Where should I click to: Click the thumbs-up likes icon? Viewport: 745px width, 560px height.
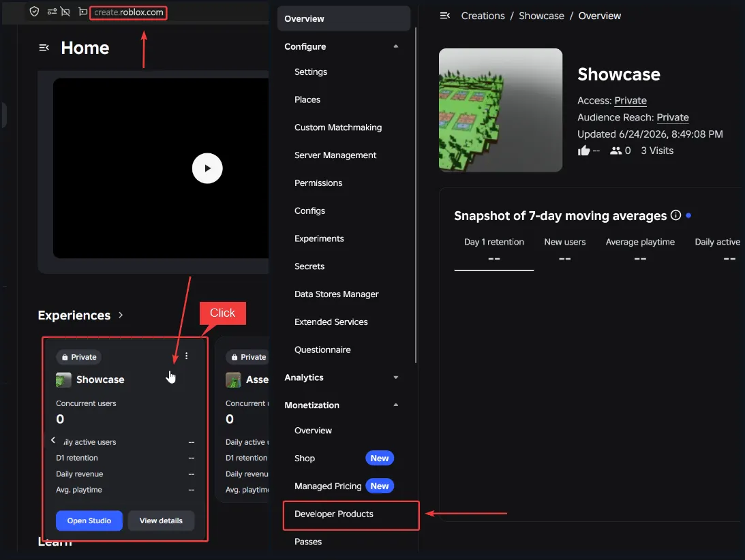point(583,151)
